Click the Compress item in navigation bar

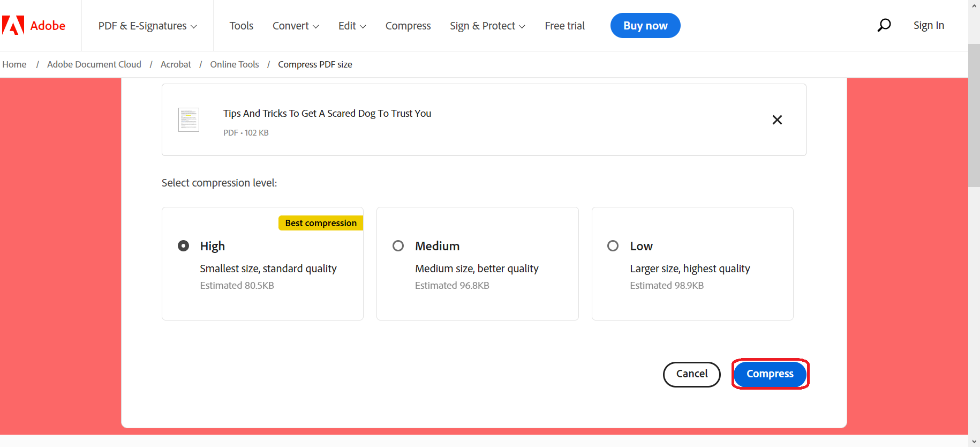coord(408,26)
